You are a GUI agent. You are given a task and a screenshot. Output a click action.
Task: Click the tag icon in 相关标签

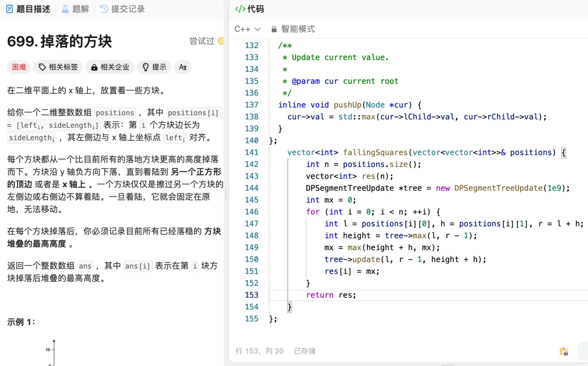pyautogui.click(x=42, y=67)
